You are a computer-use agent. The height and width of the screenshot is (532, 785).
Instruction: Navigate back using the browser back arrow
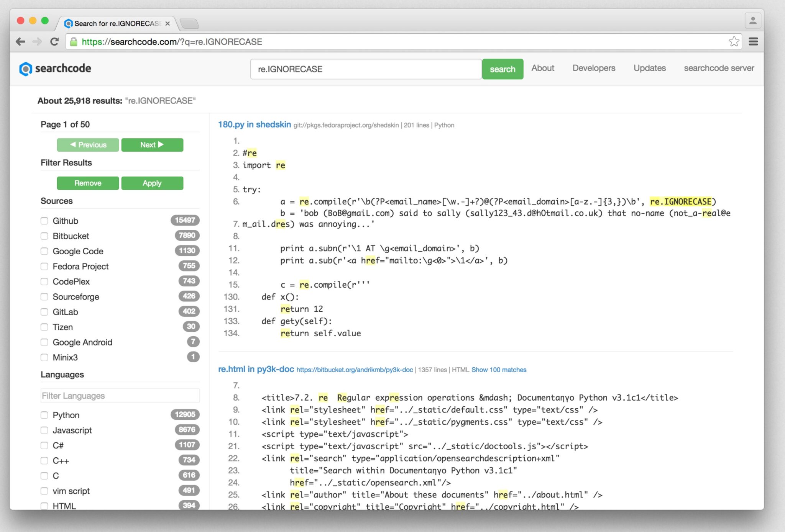click(x=20, y=41)
